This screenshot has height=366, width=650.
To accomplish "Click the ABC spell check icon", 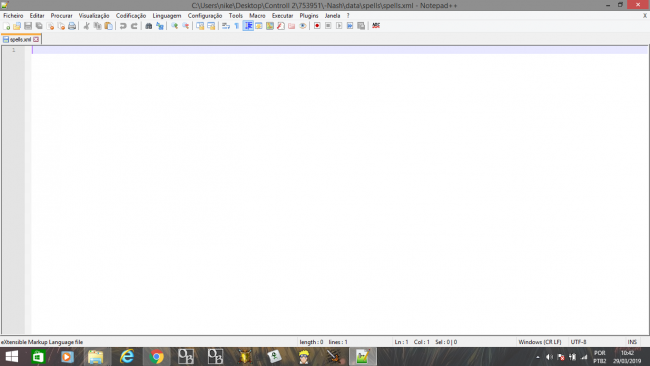I will [376, 26].
